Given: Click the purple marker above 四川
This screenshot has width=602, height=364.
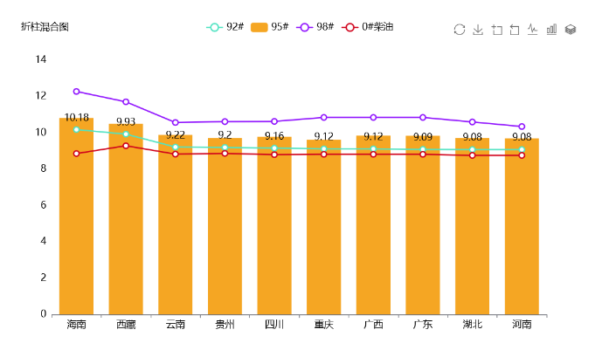Looking at the screenshot, I should tap(274, 121).
